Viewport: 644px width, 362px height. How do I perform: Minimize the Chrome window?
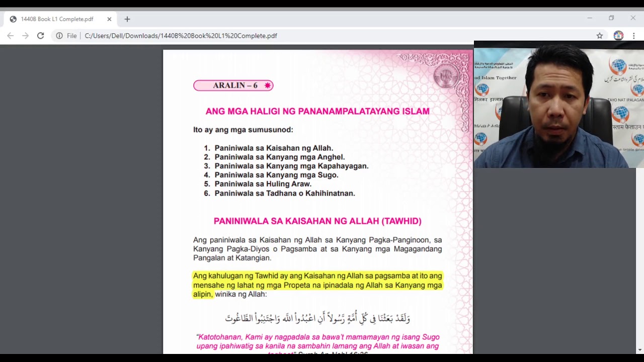[x=590, y=18]
